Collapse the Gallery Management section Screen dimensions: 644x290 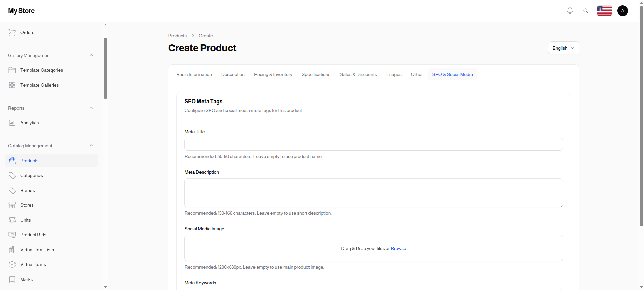coord(91,55)
